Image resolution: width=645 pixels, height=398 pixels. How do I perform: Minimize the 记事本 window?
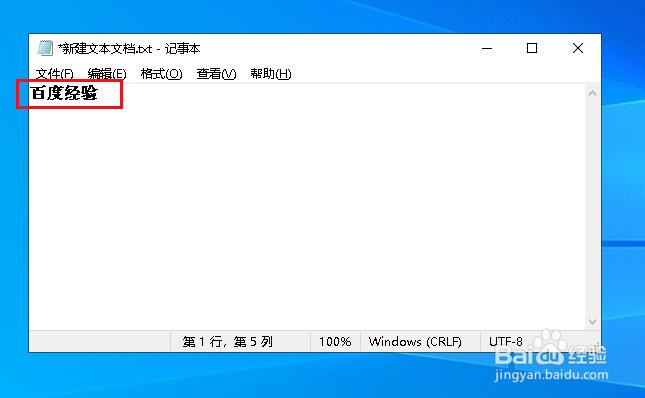click(487, 49)
